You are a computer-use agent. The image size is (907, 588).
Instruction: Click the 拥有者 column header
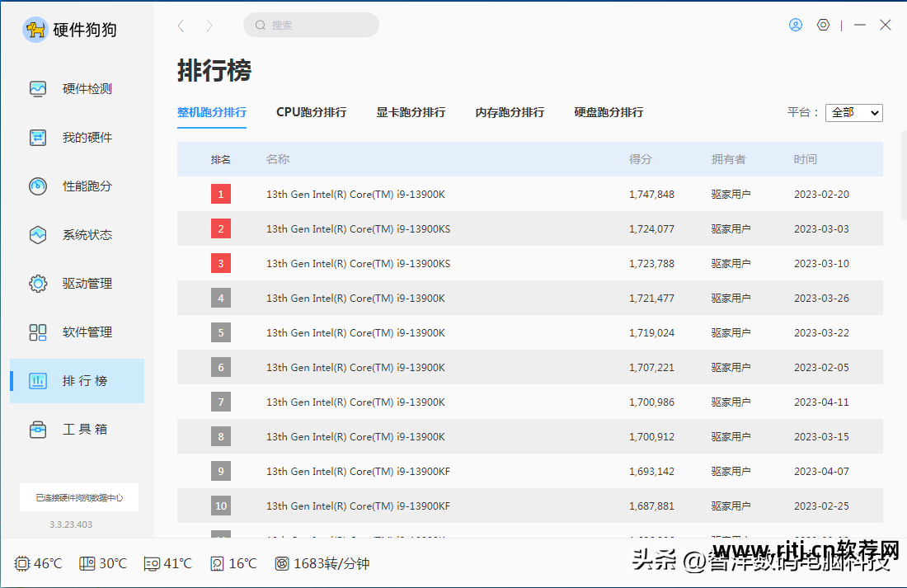(x=728, y=159)
